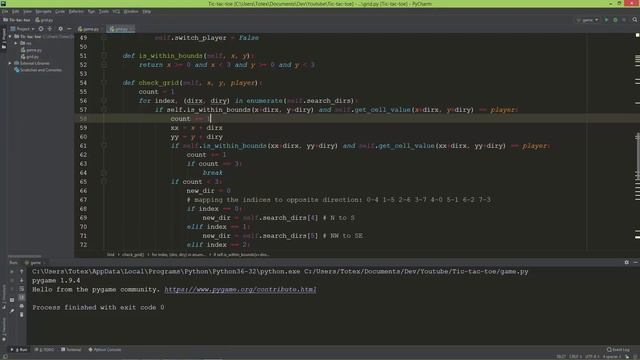Toggle tool window bars icon in the bottom-left corner
The width and height of the screenshot is (640, 360).
pyautogui.click(x=5, y=356)
